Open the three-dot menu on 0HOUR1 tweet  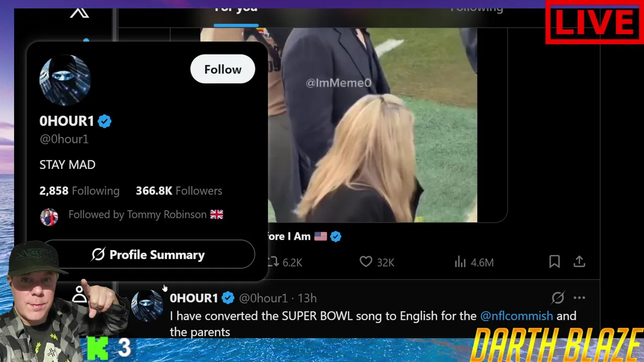point(579,298)
